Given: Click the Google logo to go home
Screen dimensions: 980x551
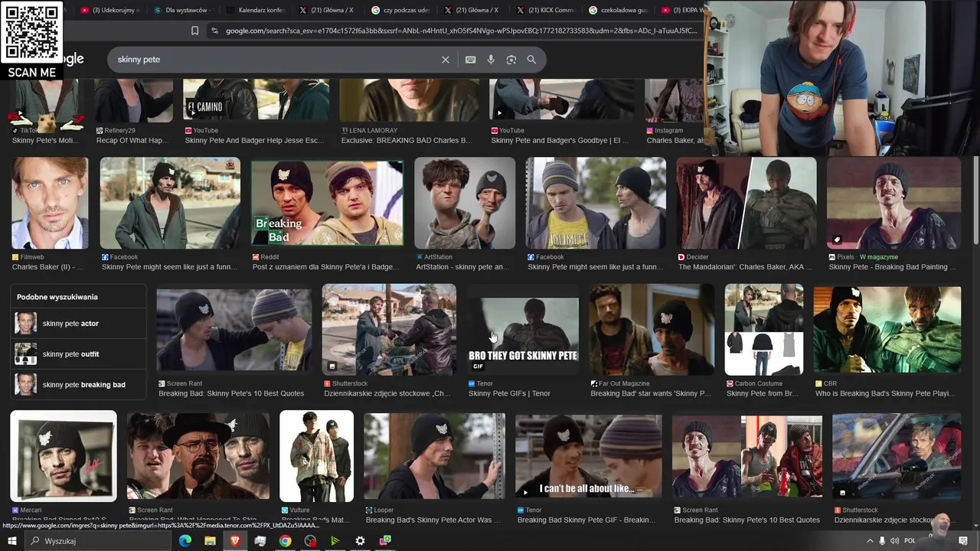Looking at the screenshot, I should [x=73, y=60].
